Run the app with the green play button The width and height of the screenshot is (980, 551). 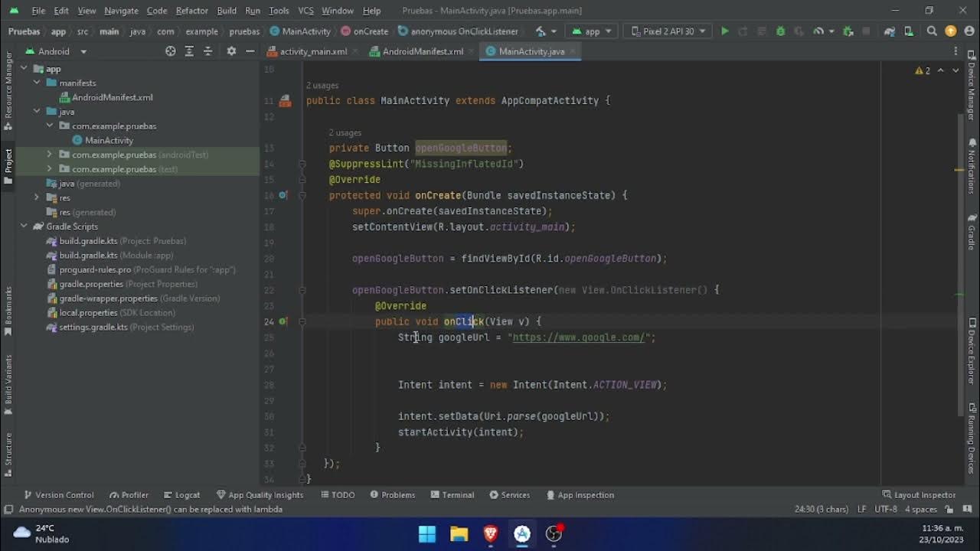(724, 31)
